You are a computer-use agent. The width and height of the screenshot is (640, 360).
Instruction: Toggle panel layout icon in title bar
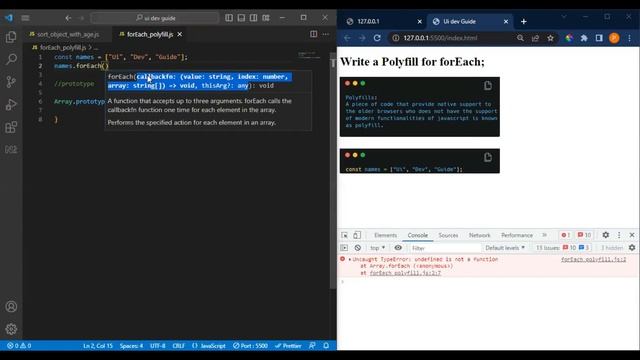pyautogui.click(x=241, y=18)
